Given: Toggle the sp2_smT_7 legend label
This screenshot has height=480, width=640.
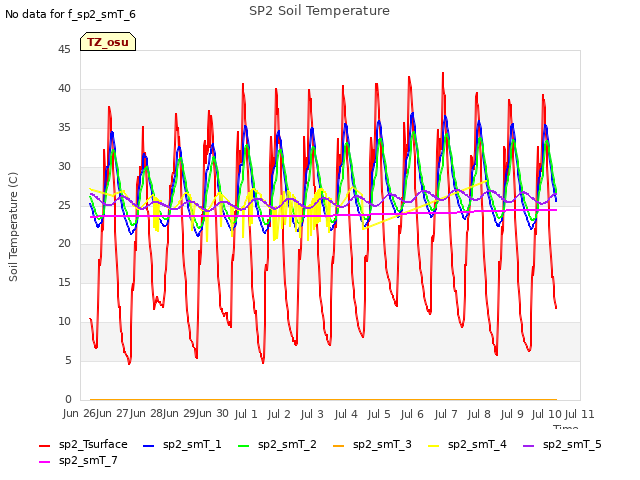Looking at the screenshot, I should [88, 460].
